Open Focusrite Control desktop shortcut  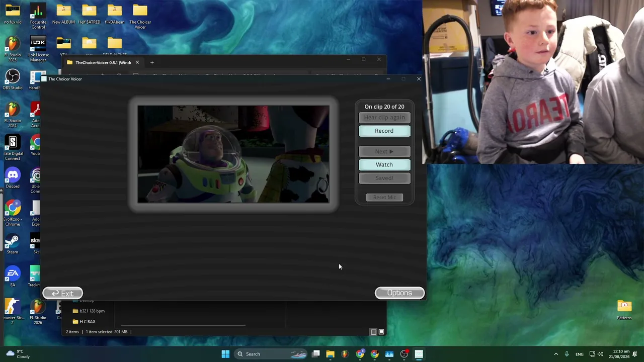click(38, 16)
